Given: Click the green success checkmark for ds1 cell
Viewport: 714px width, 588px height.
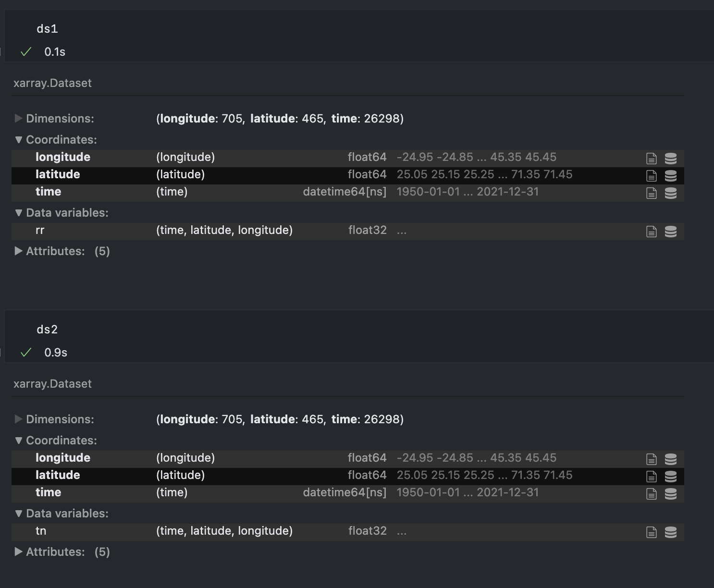Looking at the screenshot, I should tap(26, 51).
